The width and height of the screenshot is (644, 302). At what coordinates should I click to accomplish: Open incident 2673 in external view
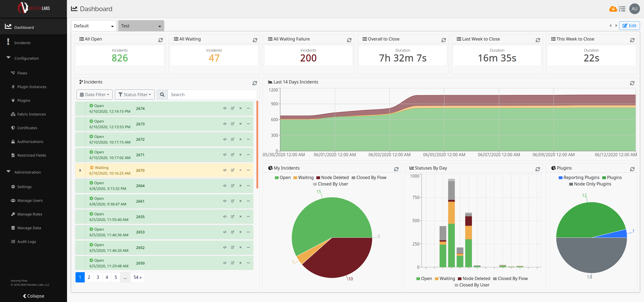(x=232, y=124)
